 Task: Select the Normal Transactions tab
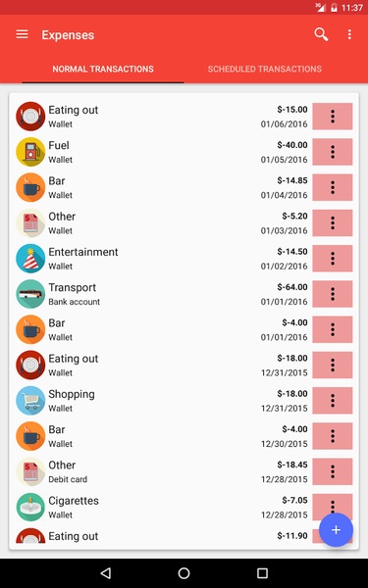click(103, 69)
